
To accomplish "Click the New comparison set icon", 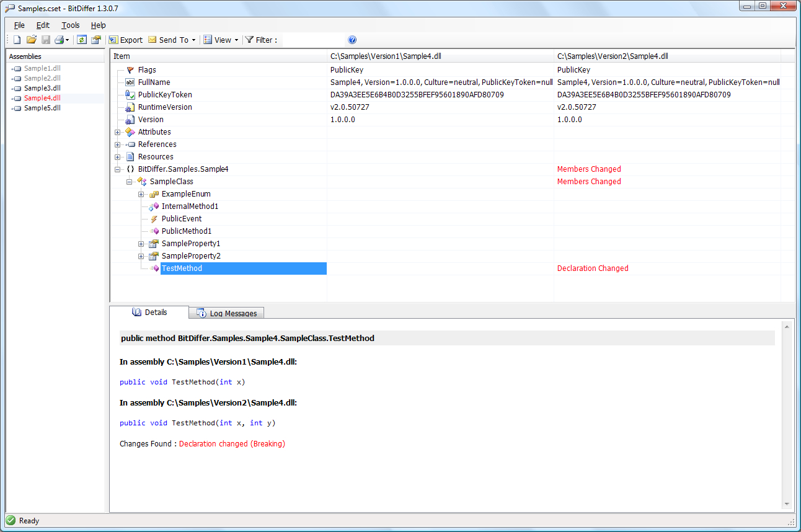I will [x=17, y=40].
